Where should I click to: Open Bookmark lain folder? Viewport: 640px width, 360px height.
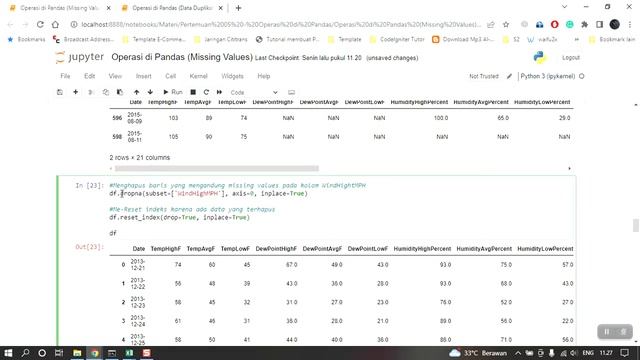612,40
